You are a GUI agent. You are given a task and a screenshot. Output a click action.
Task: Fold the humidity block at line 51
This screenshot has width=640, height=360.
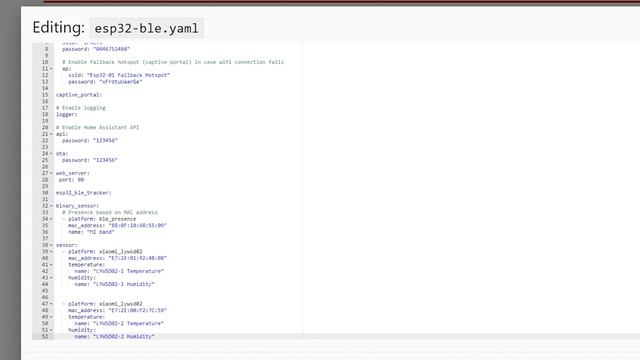(x=51, y=330)
